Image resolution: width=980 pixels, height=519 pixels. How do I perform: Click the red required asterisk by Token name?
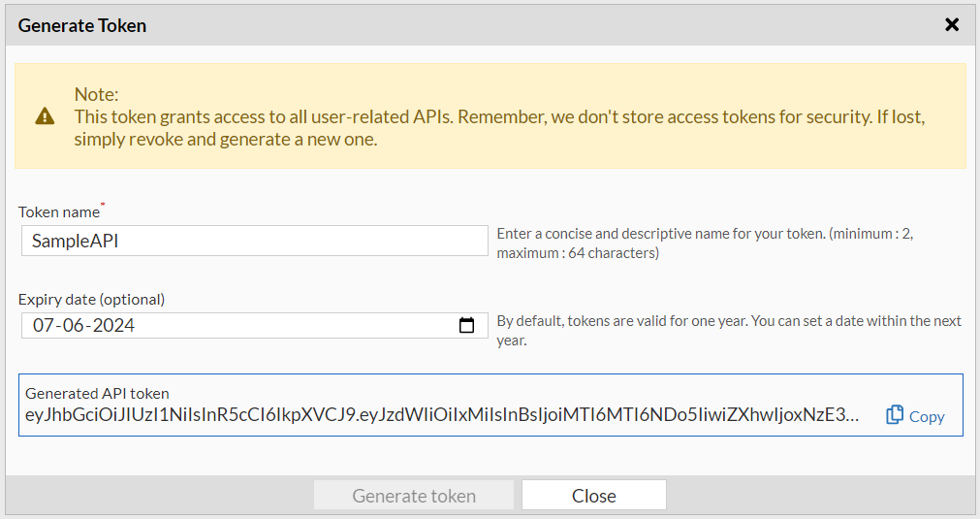(103, 206)
